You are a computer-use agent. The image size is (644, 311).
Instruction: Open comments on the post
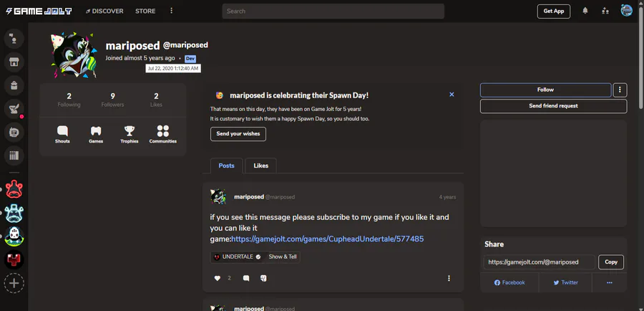pos(246,278)
